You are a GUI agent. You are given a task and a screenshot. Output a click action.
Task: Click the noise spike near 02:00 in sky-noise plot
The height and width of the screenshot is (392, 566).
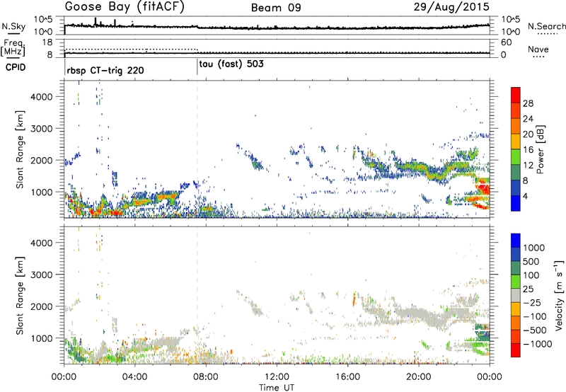(96, 22)
